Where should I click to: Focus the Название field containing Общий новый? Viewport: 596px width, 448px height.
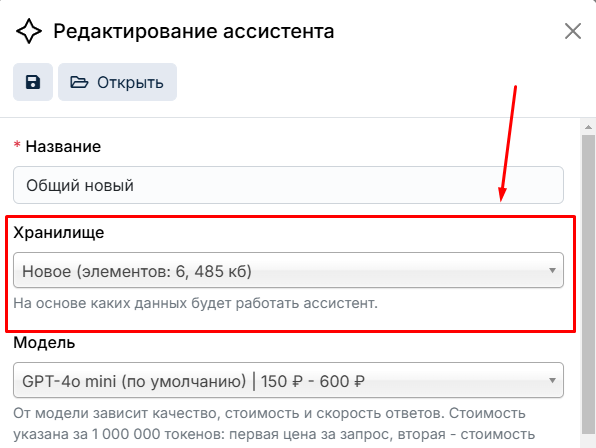tap(288, 185)
